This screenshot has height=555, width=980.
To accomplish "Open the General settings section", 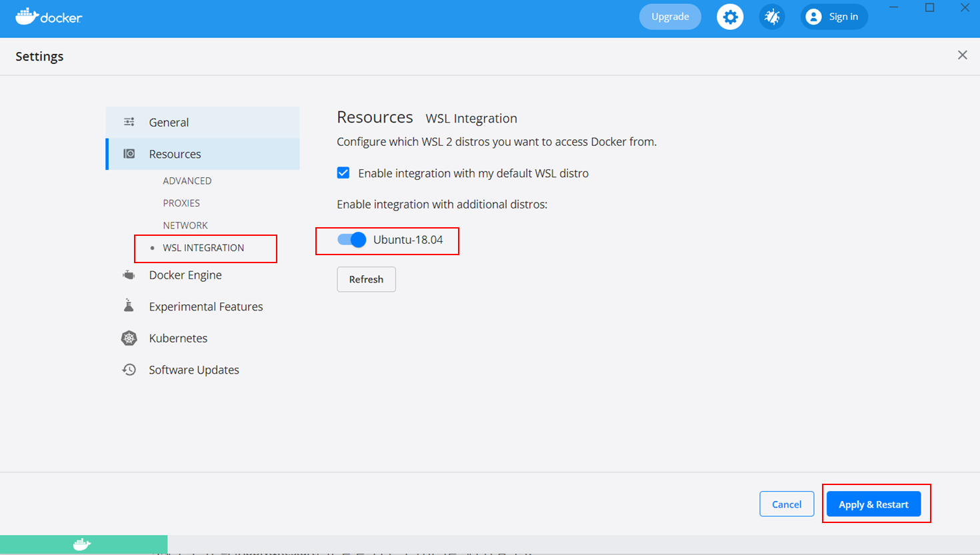I will 203,123.
